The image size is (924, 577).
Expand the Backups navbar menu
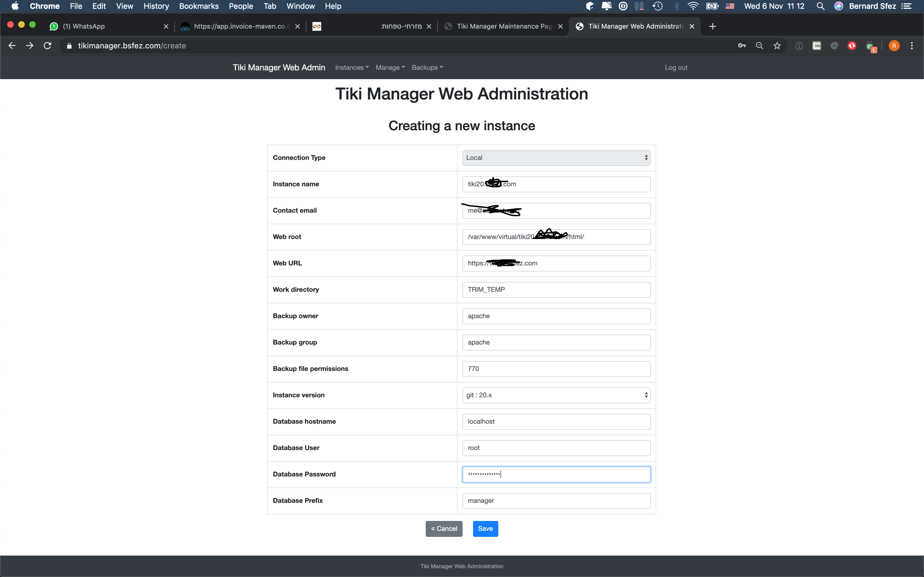(x=427, y=68)
